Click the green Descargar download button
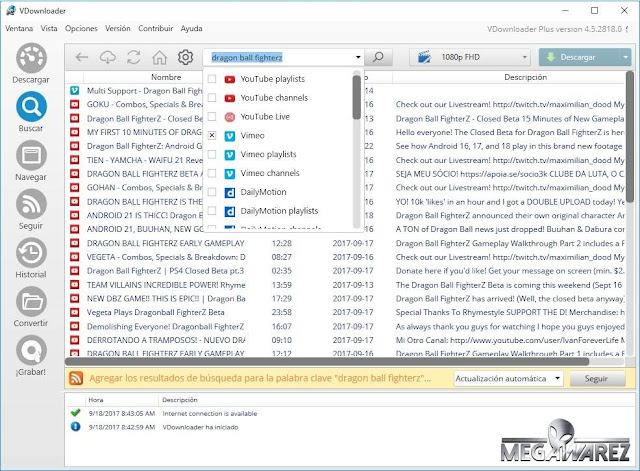The width and height of the screenshot is (640, 471). [579, 57]
